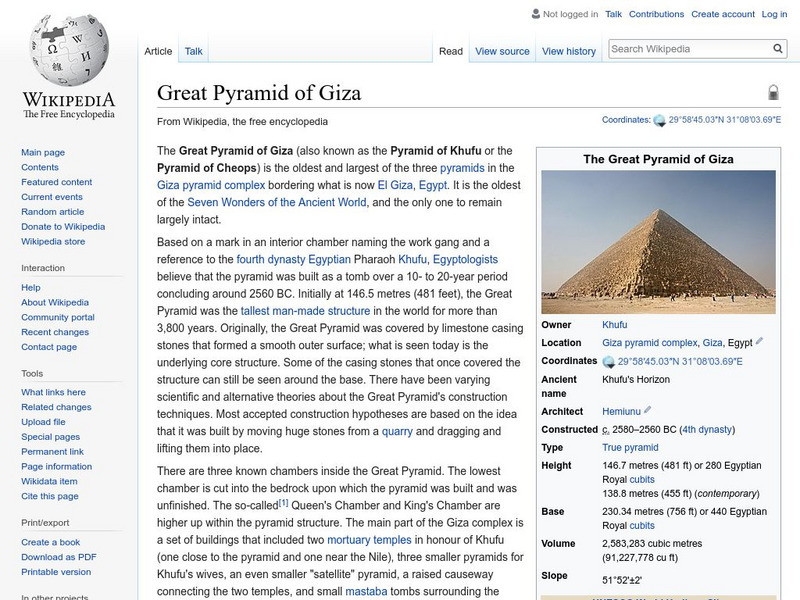
Task: Open Contact page link
Action: pos(49,347)
